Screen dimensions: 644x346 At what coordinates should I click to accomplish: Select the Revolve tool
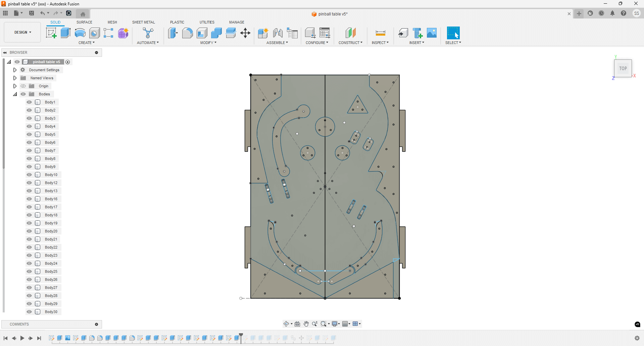pos(80,33)
